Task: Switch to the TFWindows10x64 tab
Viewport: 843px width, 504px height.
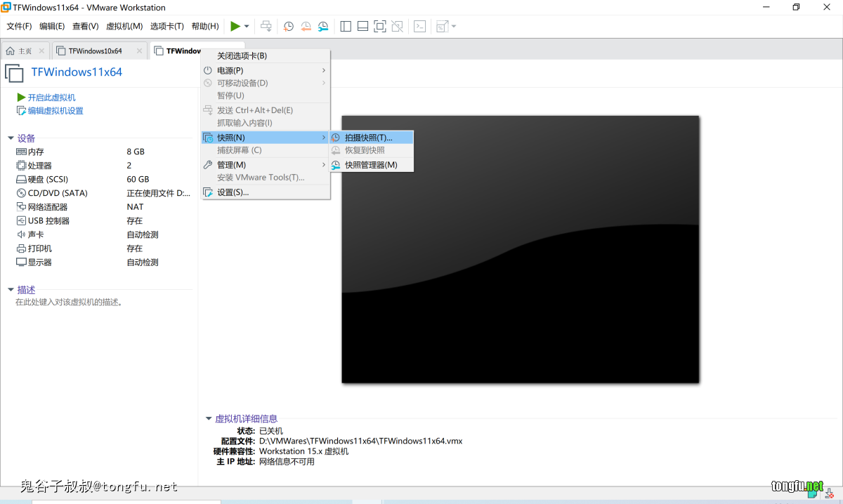Action: click(95, 51)
